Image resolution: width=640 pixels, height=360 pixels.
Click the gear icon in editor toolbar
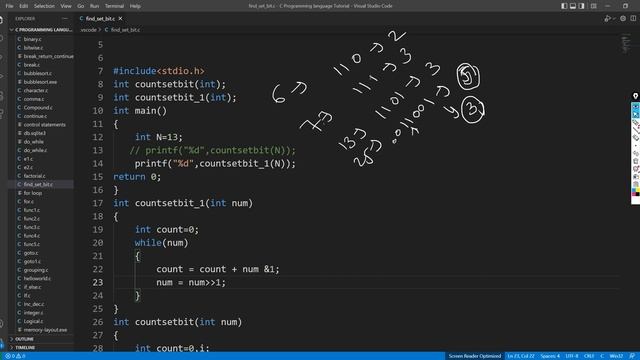coord(623,18)
